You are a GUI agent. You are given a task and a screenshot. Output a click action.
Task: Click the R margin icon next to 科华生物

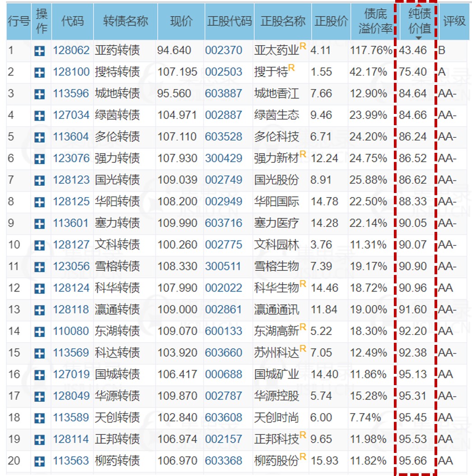coord(303,284)
